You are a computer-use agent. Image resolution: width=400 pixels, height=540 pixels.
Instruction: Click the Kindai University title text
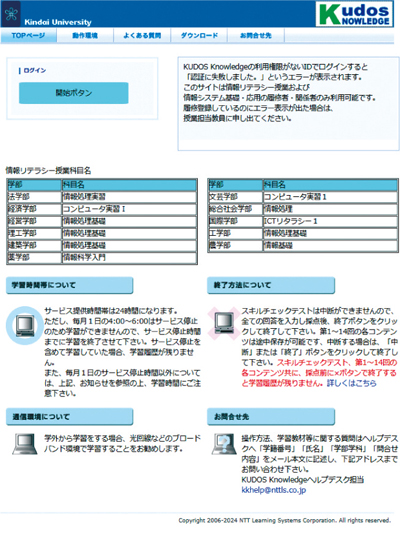58,22
